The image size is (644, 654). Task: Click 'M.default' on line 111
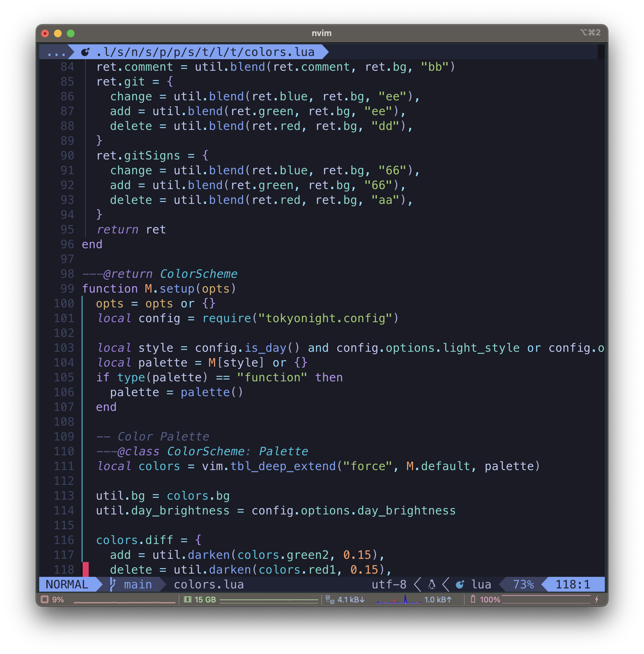click(x=438, y=466)
